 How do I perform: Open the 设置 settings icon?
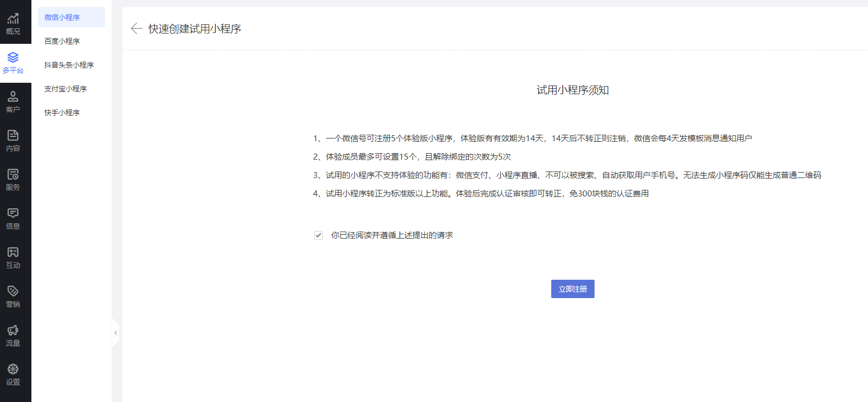click(13, 369)
